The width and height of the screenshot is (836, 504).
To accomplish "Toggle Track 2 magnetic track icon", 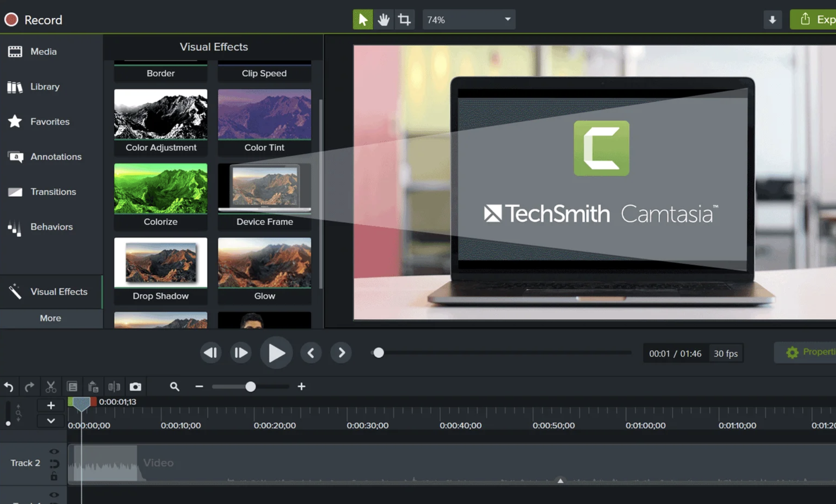I will (x=54, y=464).
